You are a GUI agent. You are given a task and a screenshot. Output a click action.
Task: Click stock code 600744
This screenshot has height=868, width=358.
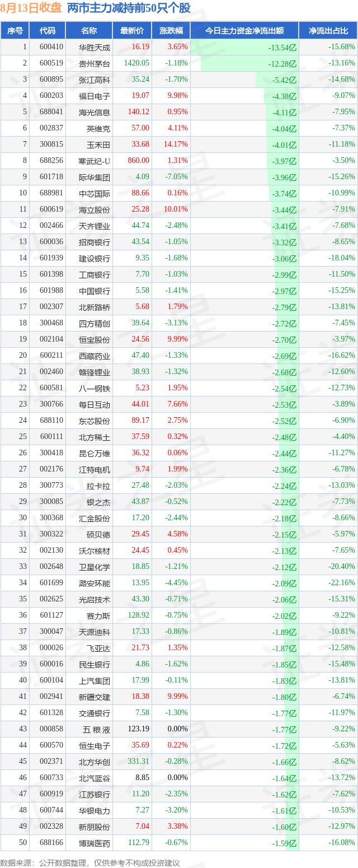pos(51,810)
